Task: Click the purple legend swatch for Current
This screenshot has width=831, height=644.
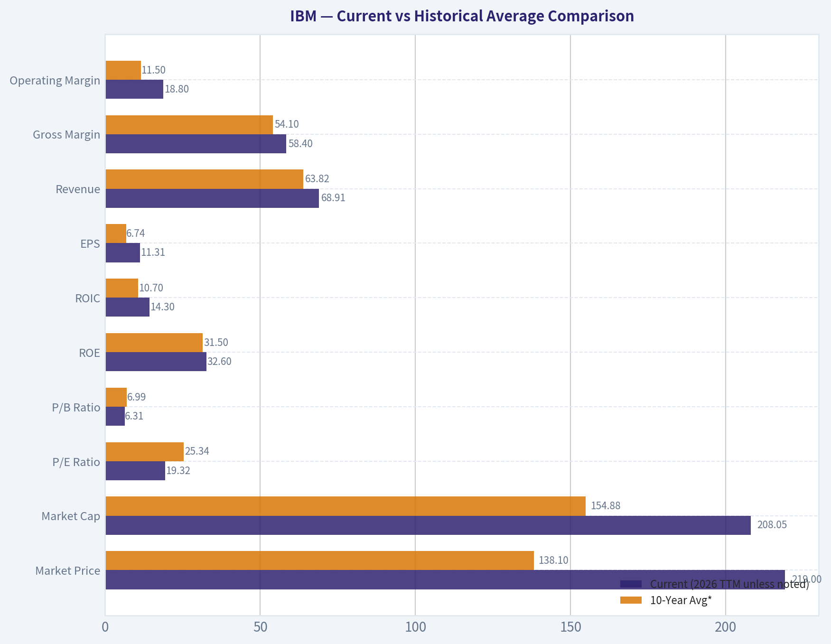Action: point(631,584)
